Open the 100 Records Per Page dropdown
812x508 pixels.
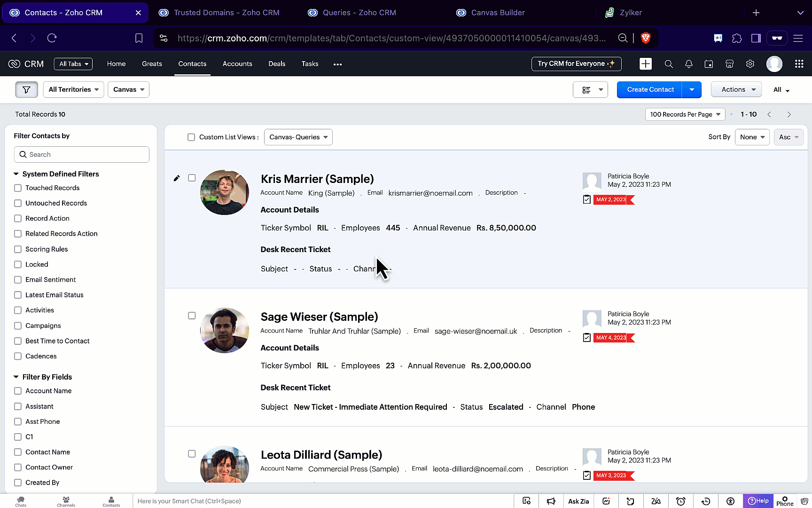[x=685, y=114]
